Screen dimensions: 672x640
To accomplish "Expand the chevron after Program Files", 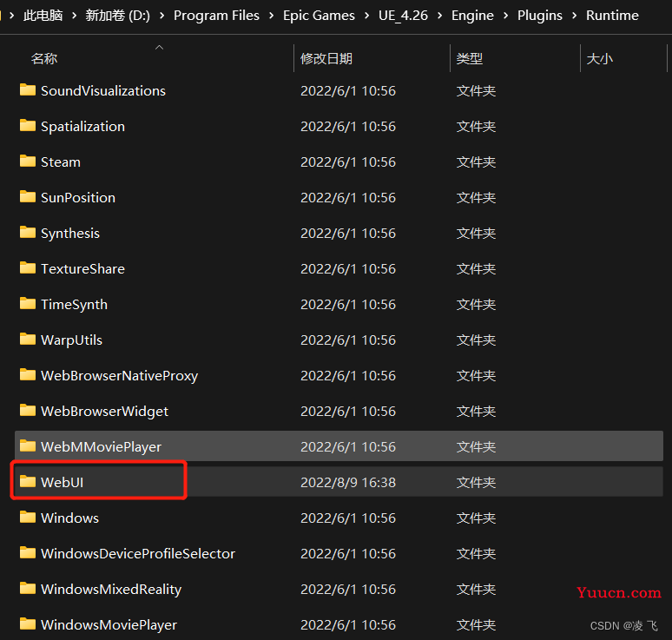I will tap(272, 16).
